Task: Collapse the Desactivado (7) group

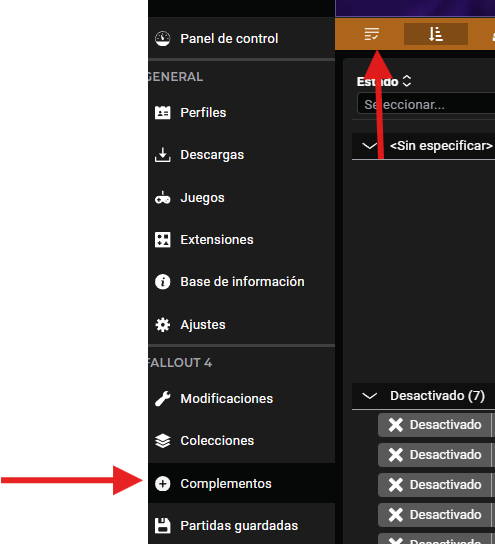Action: (x=369, y=396)
